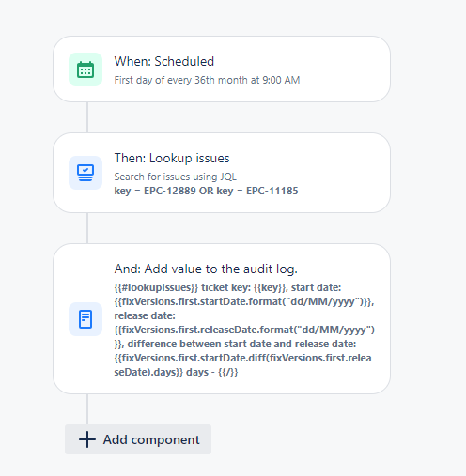Click the {{#lookupIssues}} ticket key line

227,287
